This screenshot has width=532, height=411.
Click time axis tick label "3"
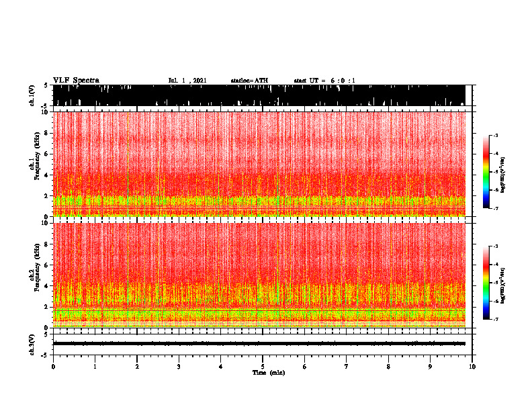(x=179, y=367)
